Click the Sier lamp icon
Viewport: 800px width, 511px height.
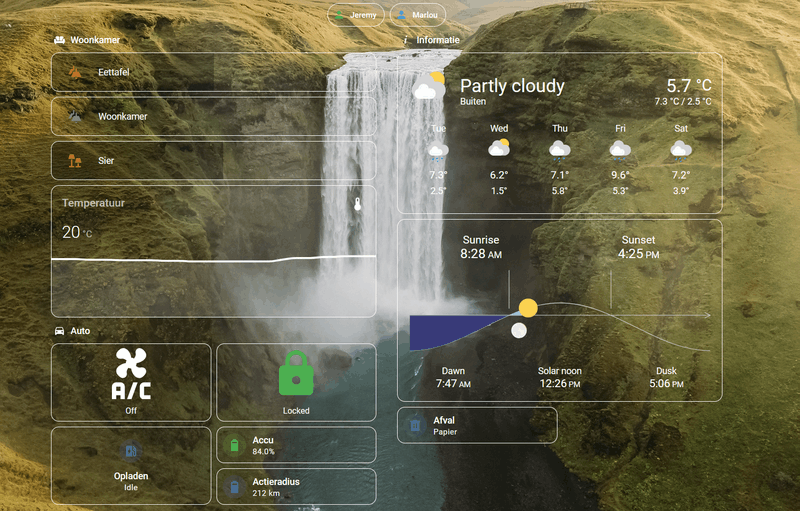tap(75, 161)
